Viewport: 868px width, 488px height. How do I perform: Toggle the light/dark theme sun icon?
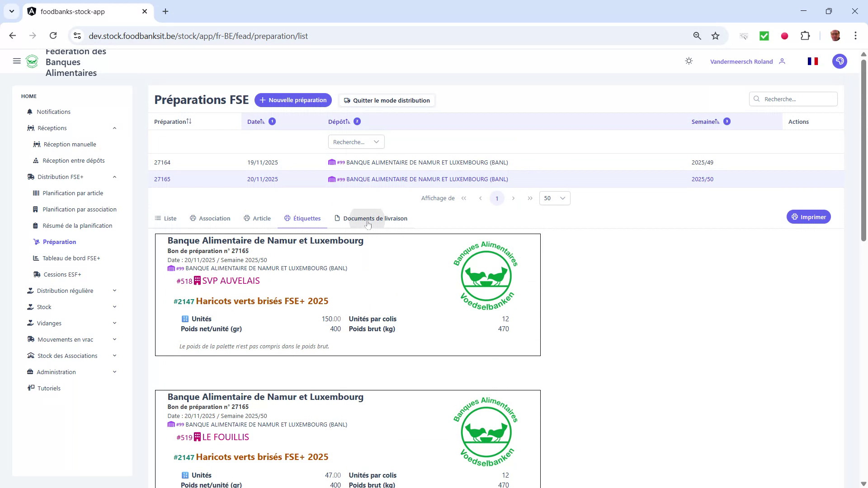point(689,61)
